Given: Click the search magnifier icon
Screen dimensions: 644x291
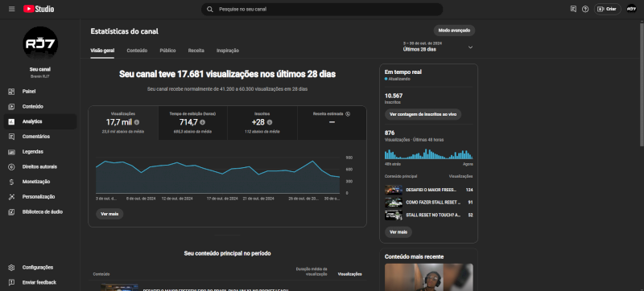Looking at the screenshot, I should pyautogui.click(x=210, y=9).
